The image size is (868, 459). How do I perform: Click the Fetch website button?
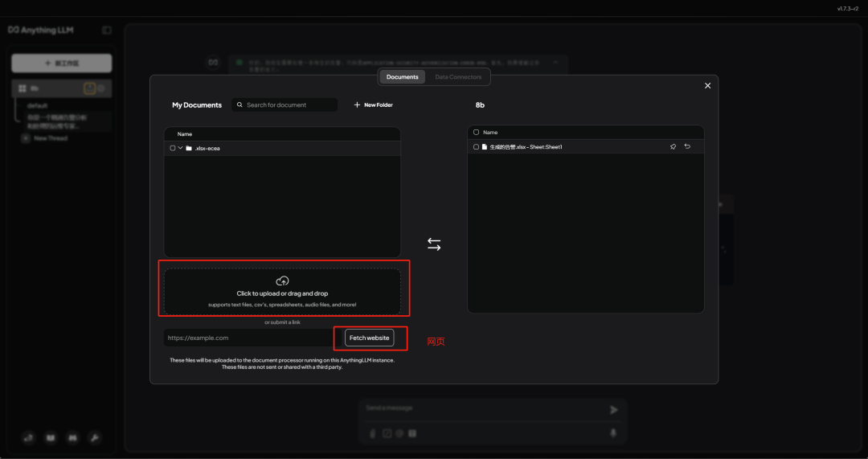(369, 338)
